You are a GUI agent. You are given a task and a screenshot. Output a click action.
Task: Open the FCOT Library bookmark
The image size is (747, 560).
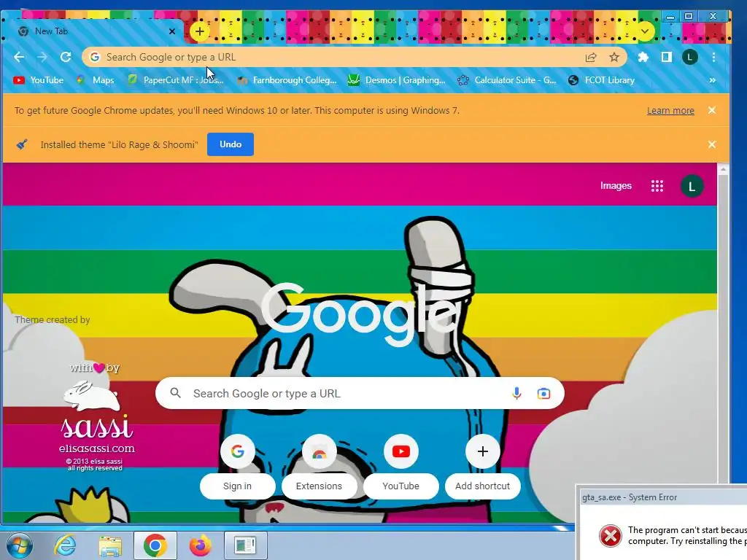[601, 80]
